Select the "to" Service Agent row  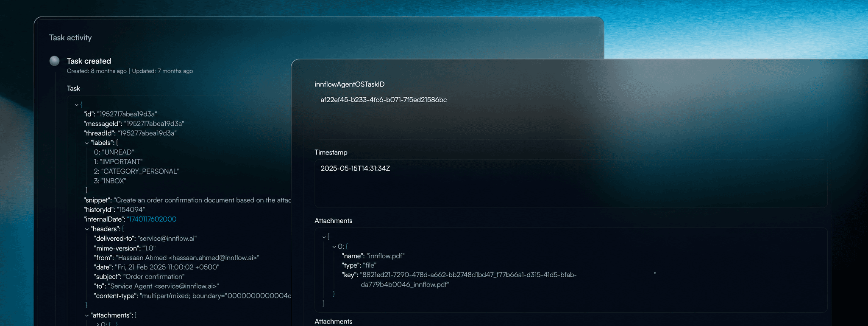[156, 287]
